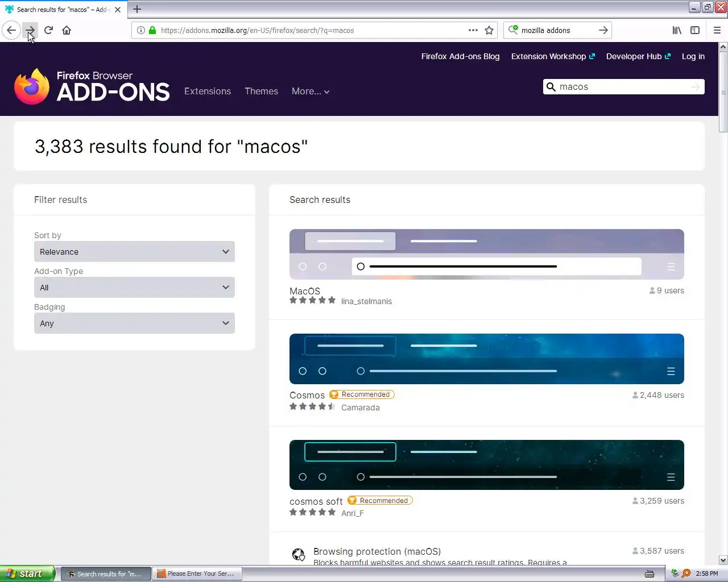Click Recommended badge next to cosmos soft
728x582 pixels.
pyautogui.click(x=380, y=501)
